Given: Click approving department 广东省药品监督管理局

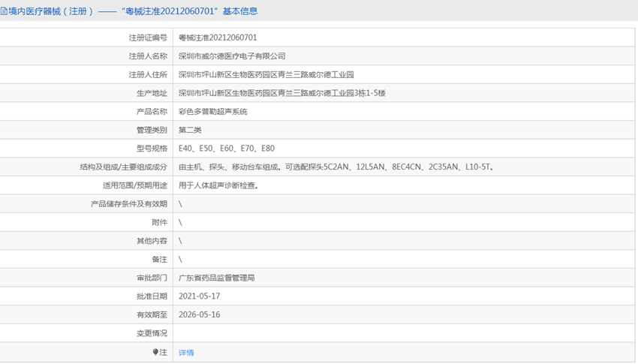Looking at the screenshot, I should coord(216,278).
